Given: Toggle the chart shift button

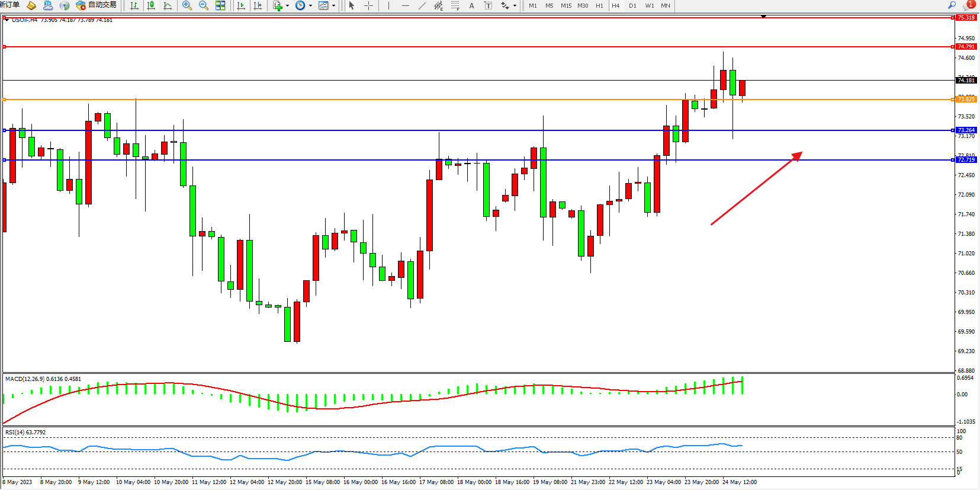Looking at the screenshot, I should pyautogui.click(x=258, y=5).
